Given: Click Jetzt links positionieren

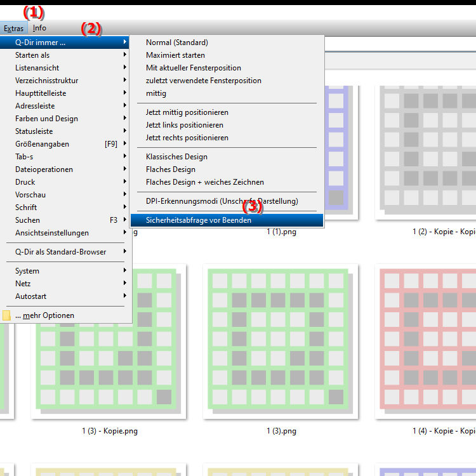Looking at the screenshot, I should click(227, 125).
